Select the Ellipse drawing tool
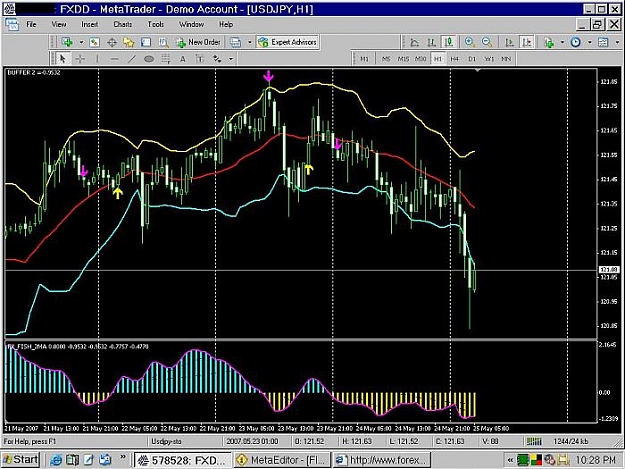This screenshot has width=625, height=469. 149,59
